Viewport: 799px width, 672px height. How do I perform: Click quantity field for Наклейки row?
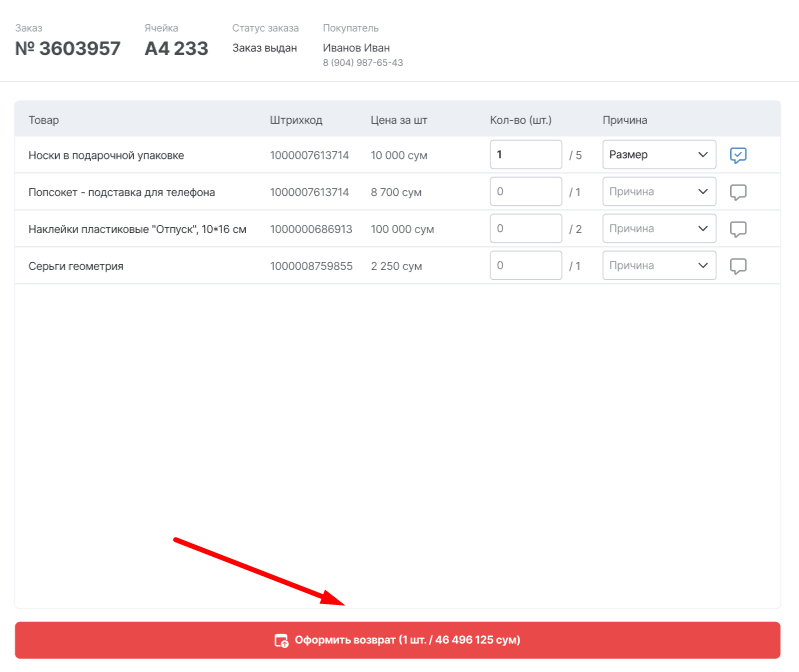tap(526, 228)
